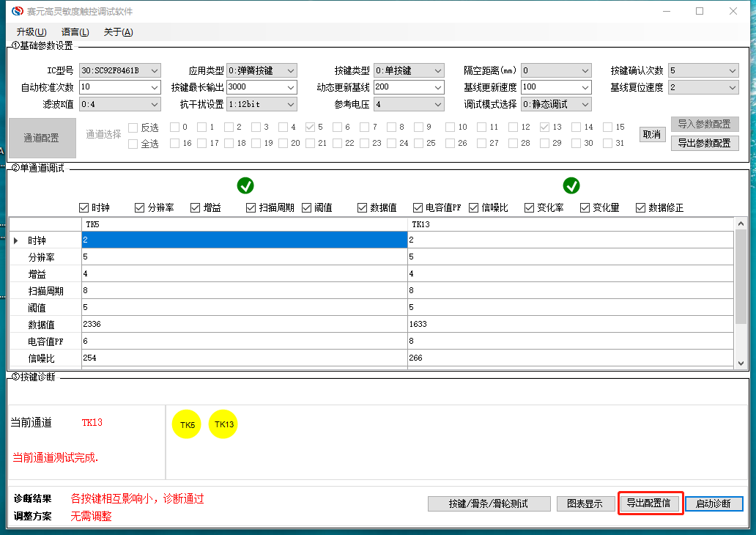Click the 导出配置信 button

pos(649,503)
